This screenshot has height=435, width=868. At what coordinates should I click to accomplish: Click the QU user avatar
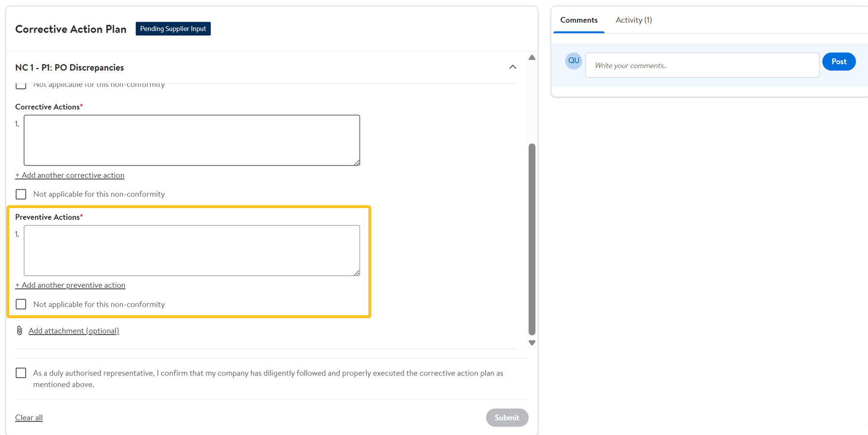pyautogui.click(x=573, y=61)
